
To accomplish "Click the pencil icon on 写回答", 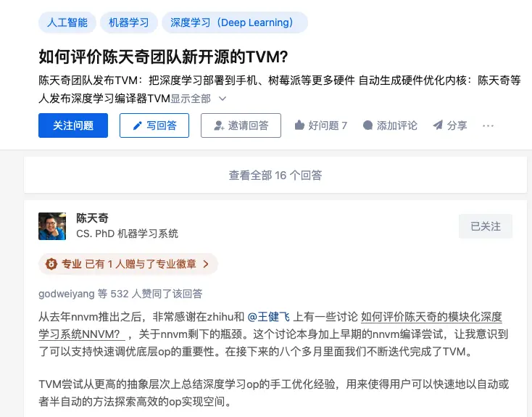I will click(x=138, y=125).
